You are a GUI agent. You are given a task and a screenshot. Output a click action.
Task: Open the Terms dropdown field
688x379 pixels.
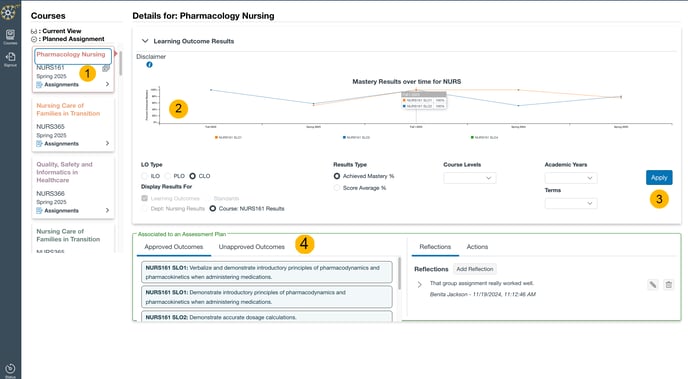(571, 204)
